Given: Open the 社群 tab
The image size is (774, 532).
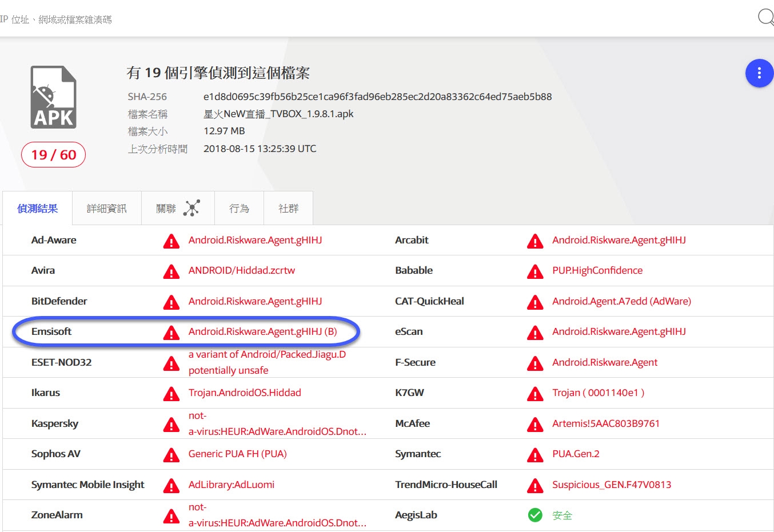Looking at the screenshot, I should [x=288, y=209].
